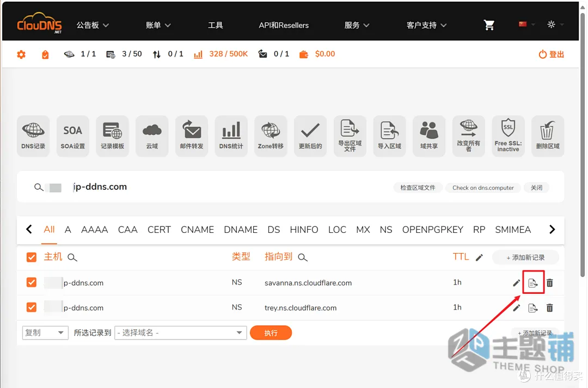Open the Free SSL: inactive tile

tap(508, 136)
